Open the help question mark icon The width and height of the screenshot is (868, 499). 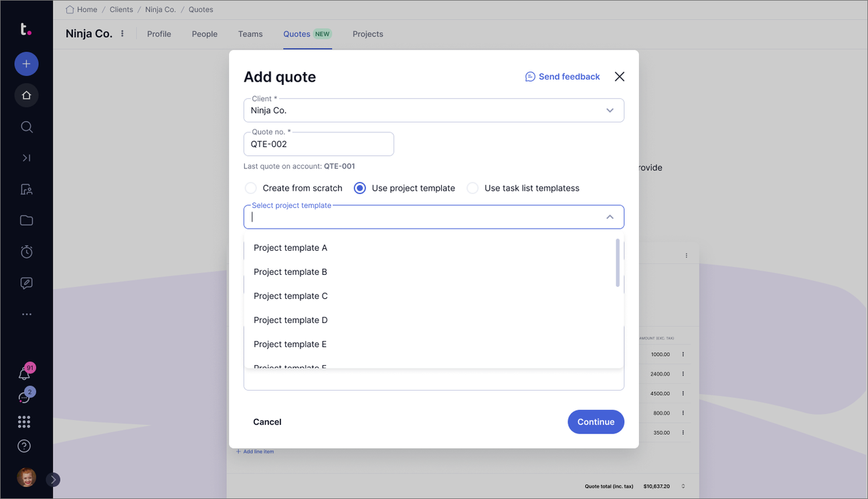pos(24,446)
